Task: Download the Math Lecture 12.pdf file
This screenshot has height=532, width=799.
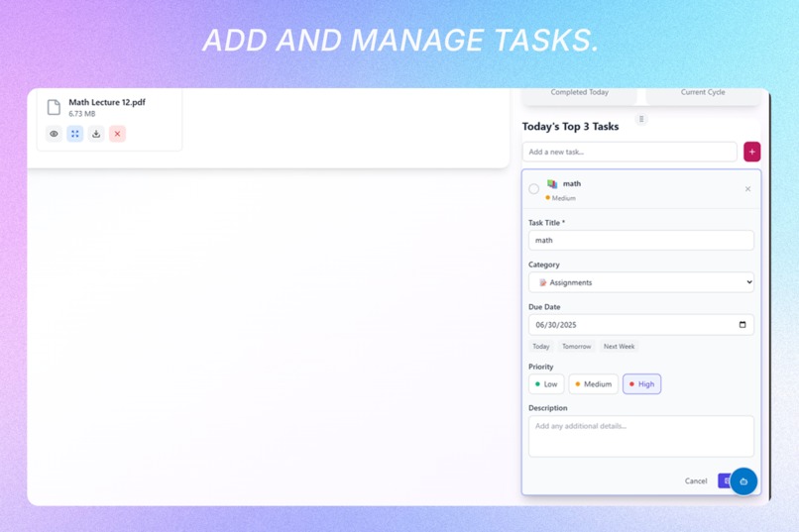Action: coord(96,134)
